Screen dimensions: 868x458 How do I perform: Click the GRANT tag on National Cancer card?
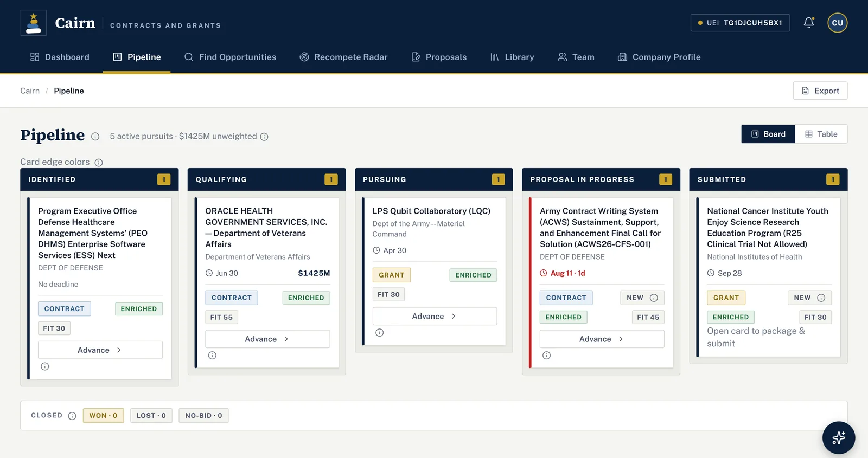coord(726,298)
